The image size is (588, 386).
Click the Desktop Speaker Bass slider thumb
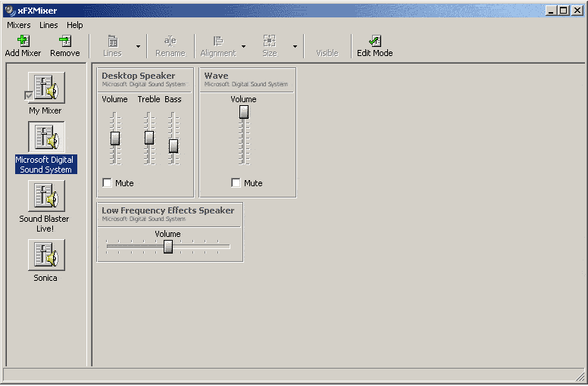174,146
